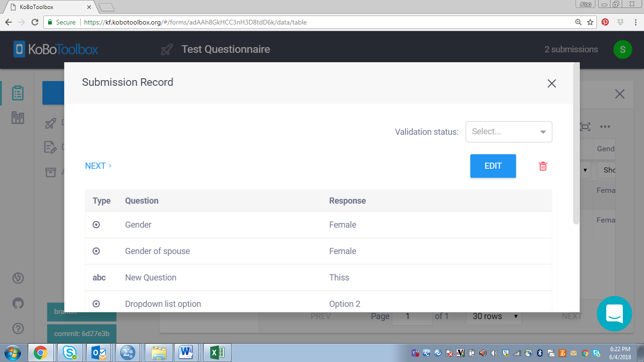Bookmark page with the Chrome star icon
644x362 pixels.
click(x=590, y=22)
